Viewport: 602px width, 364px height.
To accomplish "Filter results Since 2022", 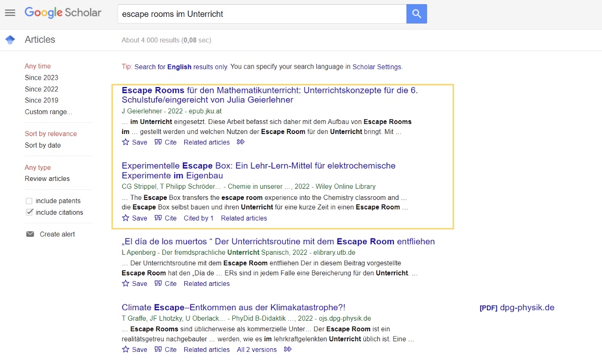I will (x=41, y=89).
